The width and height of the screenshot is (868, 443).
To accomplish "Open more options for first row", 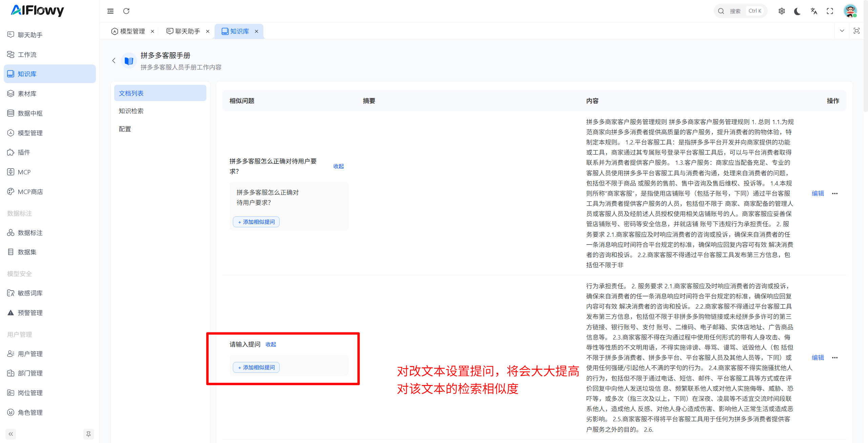I will click(x=835, y=194).
